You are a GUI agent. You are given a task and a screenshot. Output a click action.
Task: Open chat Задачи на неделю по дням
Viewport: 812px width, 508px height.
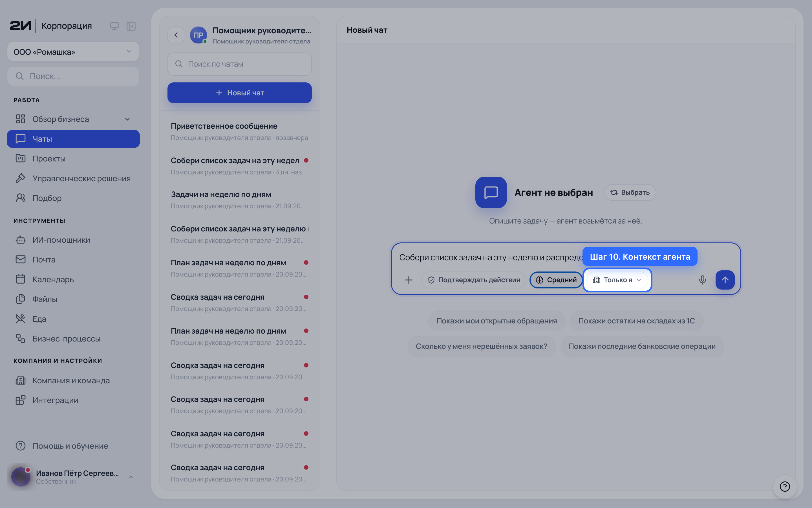point(240,200)
